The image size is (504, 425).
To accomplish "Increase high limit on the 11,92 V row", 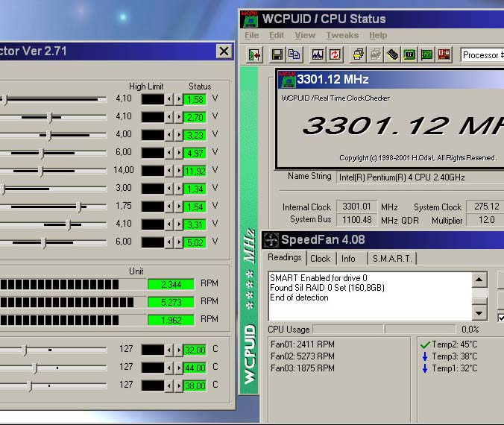I will pyautogui.click(x=179, y=171).
